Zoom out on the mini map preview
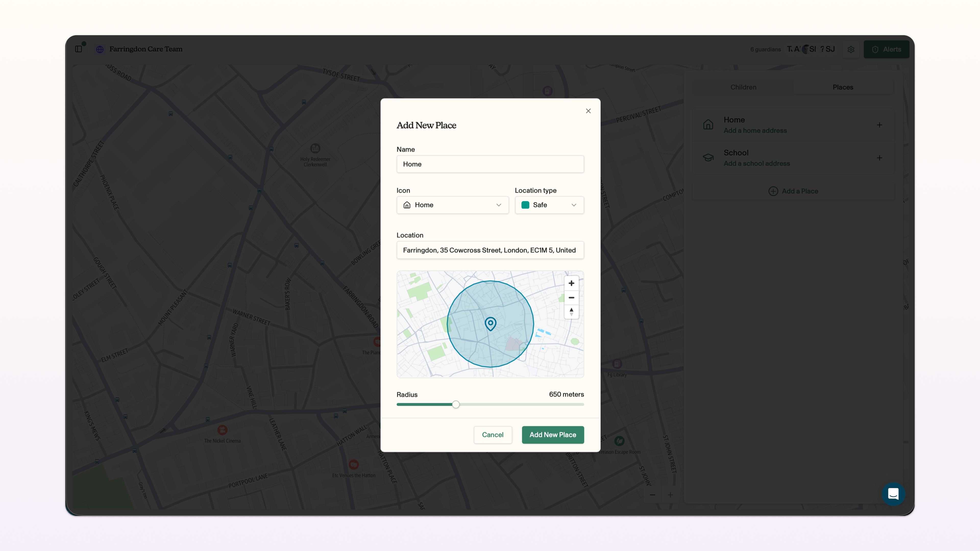This screenshot has height=551, width=980. [571, 297]
